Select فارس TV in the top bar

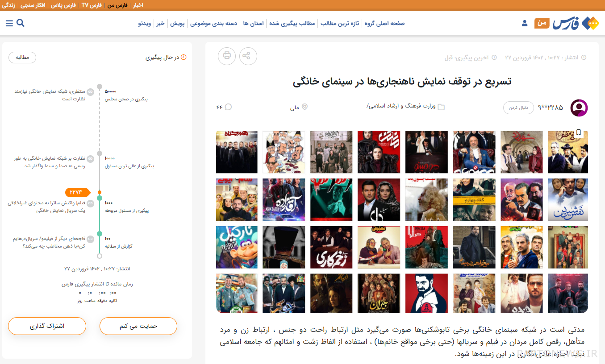[x=91, y=5]
